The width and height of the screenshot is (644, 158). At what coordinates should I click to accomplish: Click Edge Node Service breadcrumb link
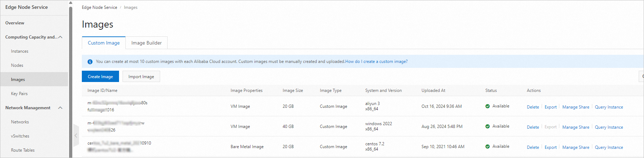(x=99, y=7)
